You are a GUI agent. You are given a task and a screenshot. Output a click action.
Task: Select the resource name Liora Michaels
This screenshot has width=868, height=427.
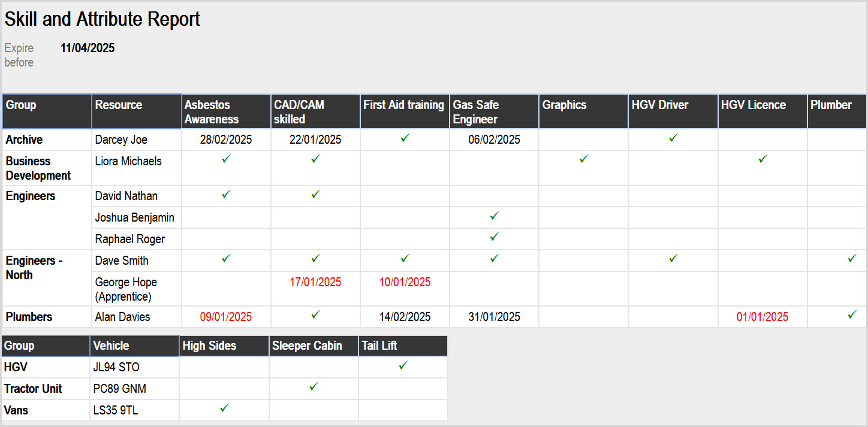128,161
